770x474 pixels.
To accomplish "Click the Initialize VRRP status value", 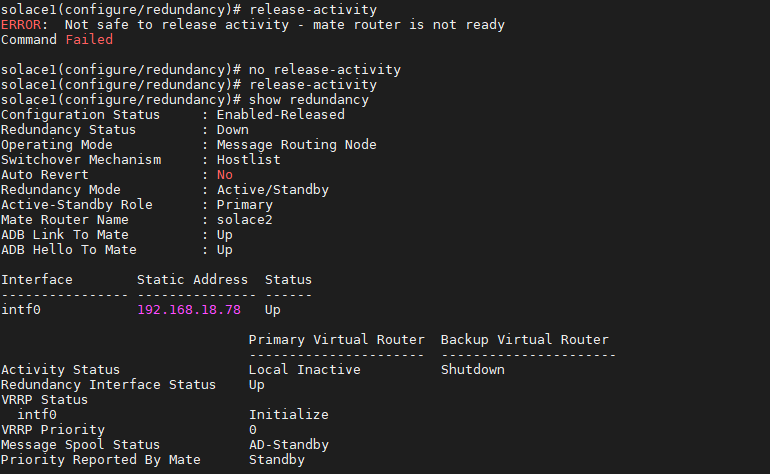I will point(288,415).
